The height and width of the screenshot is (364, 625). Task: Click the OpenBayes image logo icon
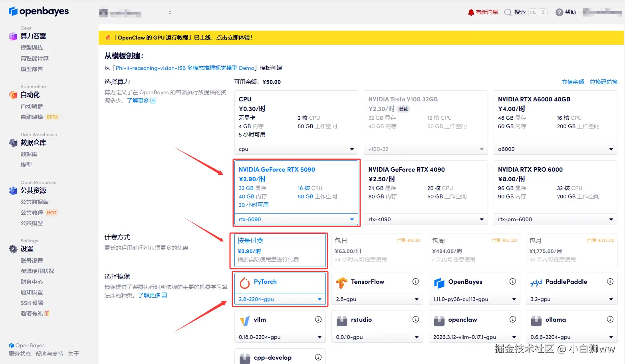[439, 283]
